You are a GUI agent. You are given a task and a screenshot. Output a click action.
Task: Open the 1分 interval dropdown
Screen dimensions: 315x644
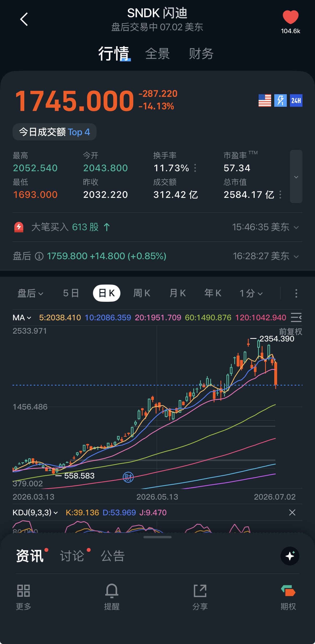click(251, 293)
